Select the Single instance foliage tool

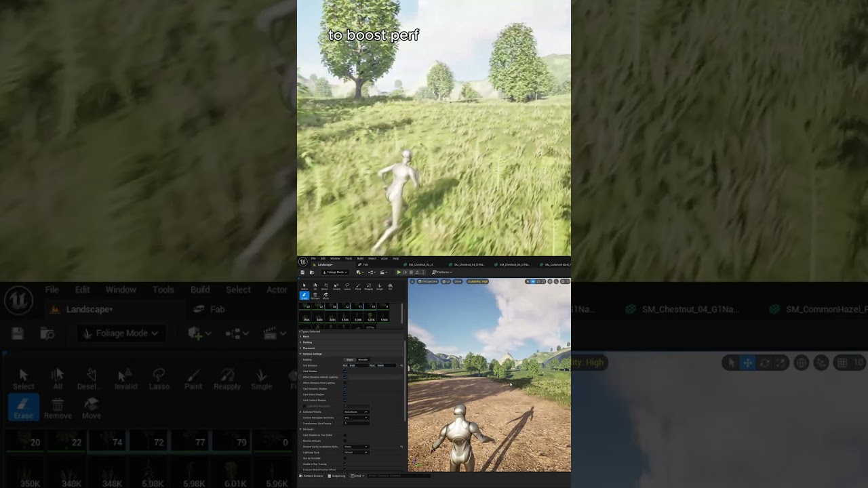380,287
